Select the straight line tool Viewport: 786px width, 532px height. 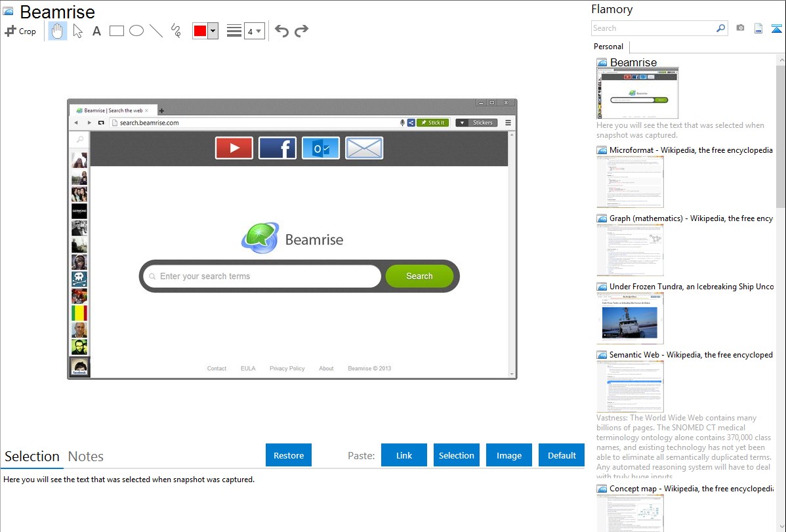(156, 31)
